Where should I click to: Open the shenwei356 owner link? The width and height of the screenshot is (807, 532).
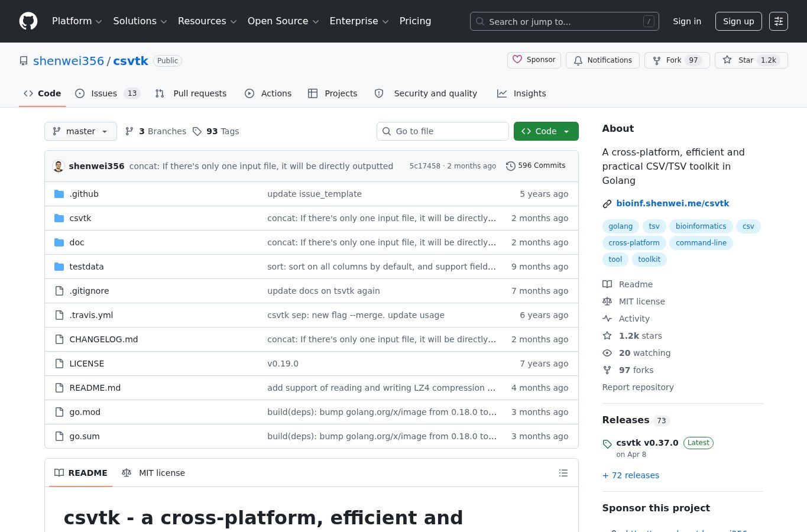click(x=69, y=61)
